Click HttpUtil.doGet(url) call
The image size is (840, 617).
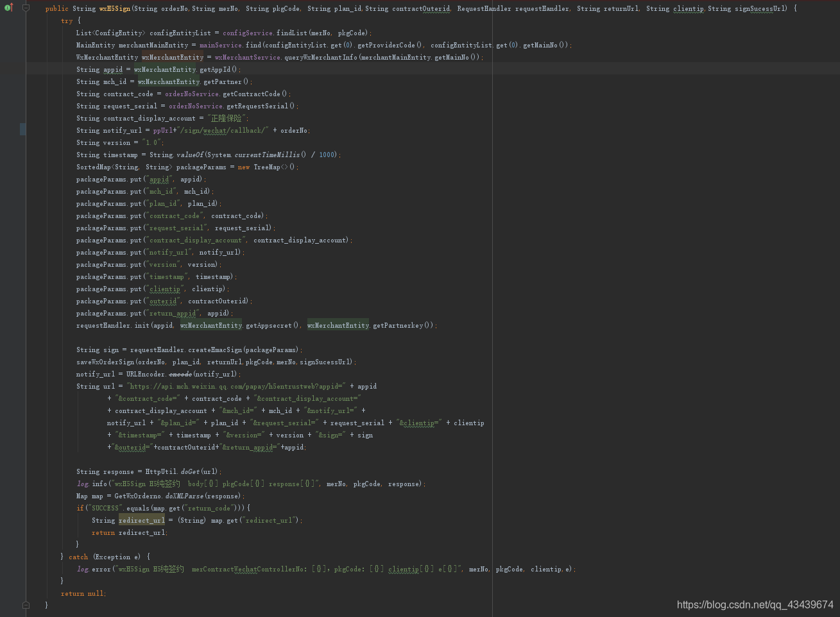[183, 471]
